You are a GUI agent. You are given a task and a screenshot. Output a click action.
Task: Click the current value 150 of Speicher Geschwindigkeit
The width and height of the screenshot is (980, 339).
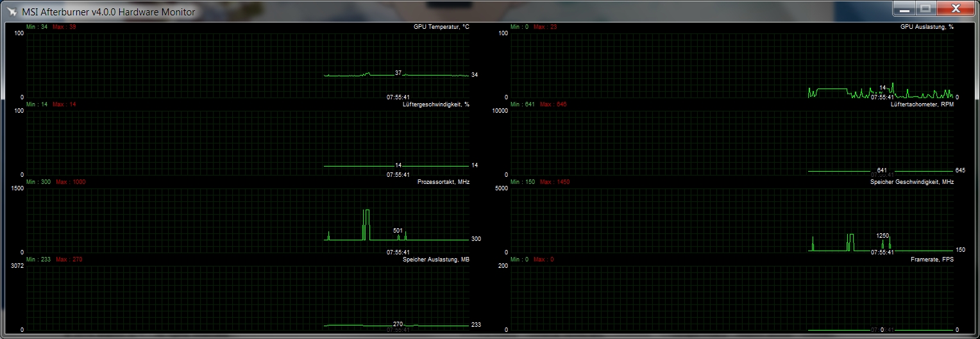pos(961,250)
